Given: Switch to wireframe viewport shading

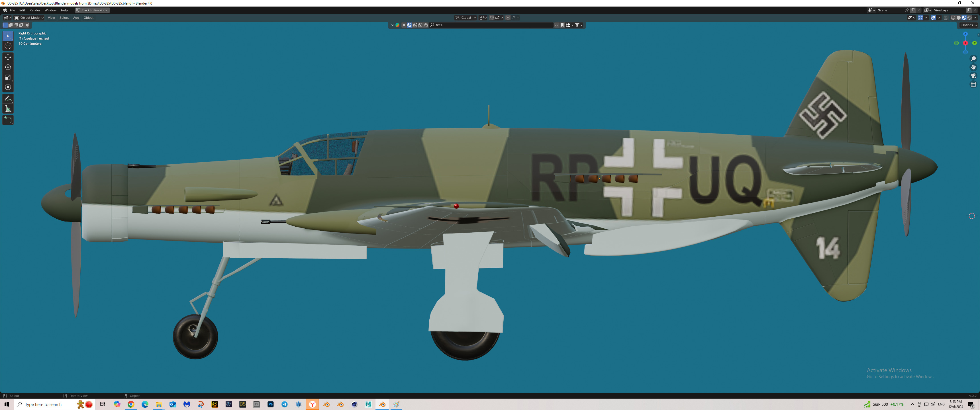Looking at the screenshot, I should (953, 18).
